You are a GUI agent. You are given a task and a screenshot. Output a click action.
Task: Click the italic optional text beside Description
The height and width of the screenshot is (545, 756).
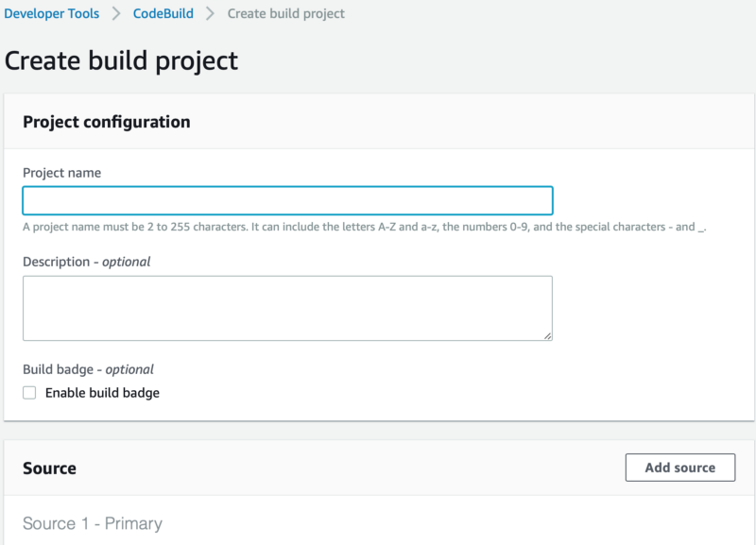click(127, 262)
